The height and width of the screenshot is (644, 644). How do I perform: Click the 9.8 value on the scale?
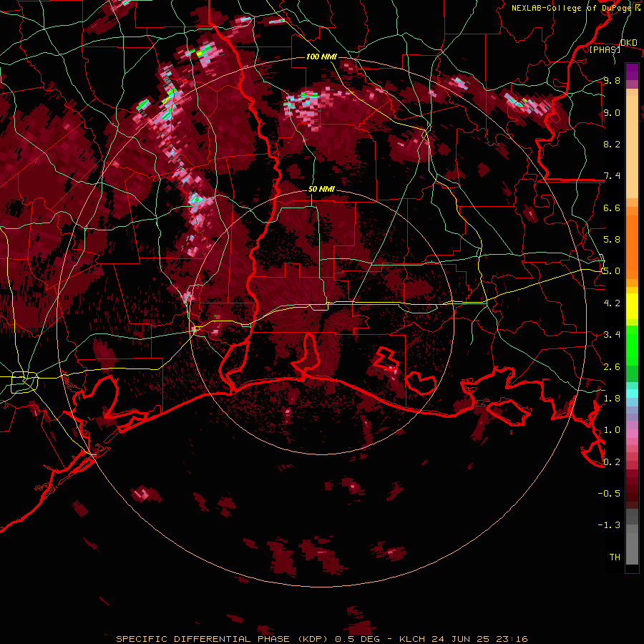pos(612,80)
